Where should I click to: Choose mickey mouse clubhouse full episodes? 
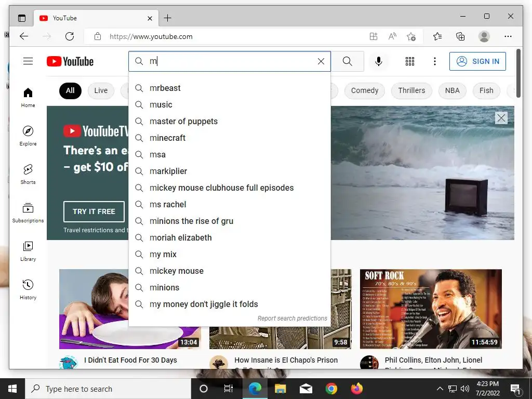(x=230, y=188)
